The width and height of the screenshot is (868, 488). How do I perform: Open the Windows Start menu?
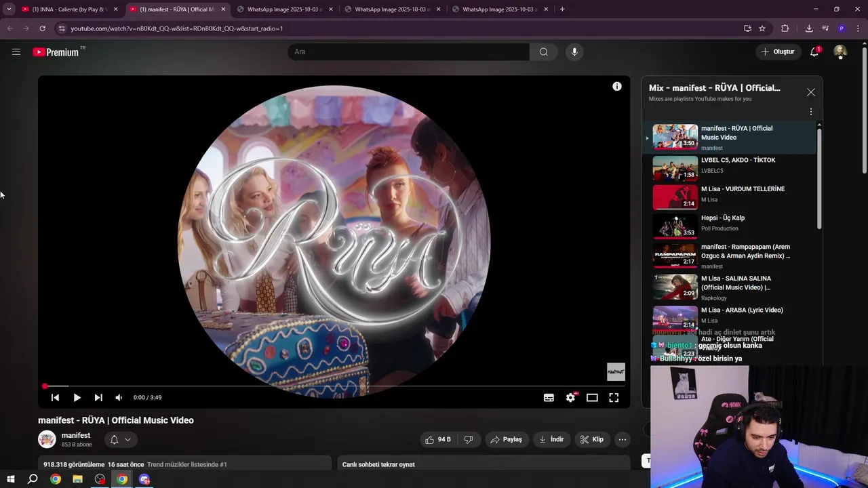[10, 479]
